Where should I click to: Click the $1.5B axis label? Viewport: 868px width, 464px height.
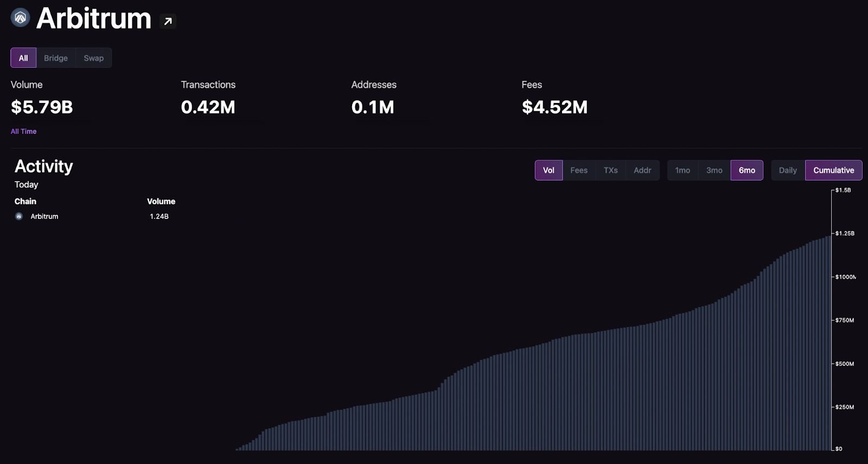tap(843, 190)
